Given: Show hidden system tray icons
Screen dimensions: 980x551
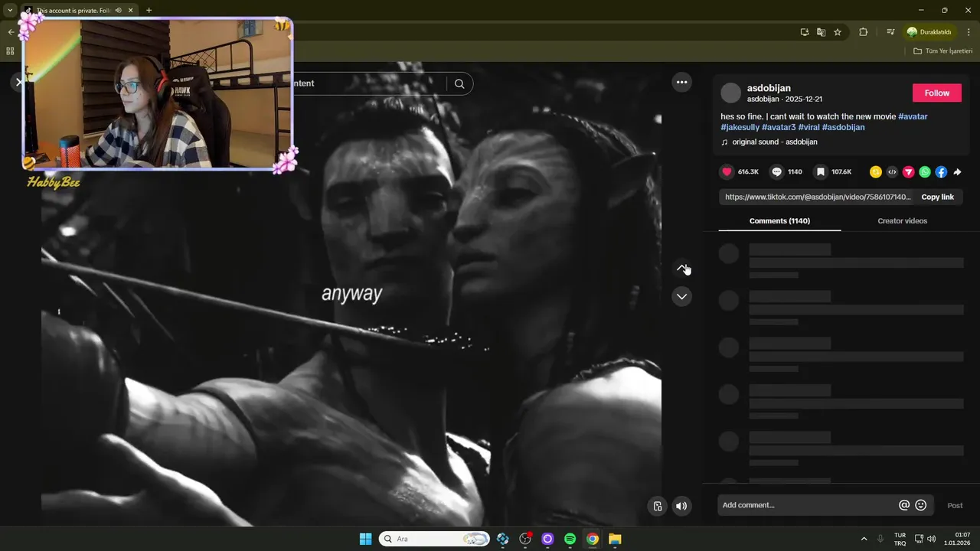Looking at the screenshot, I should 864,539.
